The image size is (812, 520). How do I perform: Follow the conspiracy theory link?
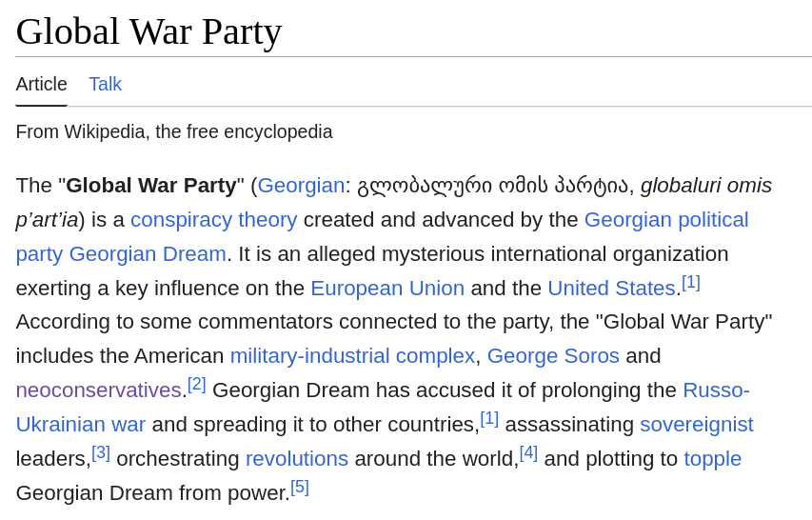tap(213, 219)
